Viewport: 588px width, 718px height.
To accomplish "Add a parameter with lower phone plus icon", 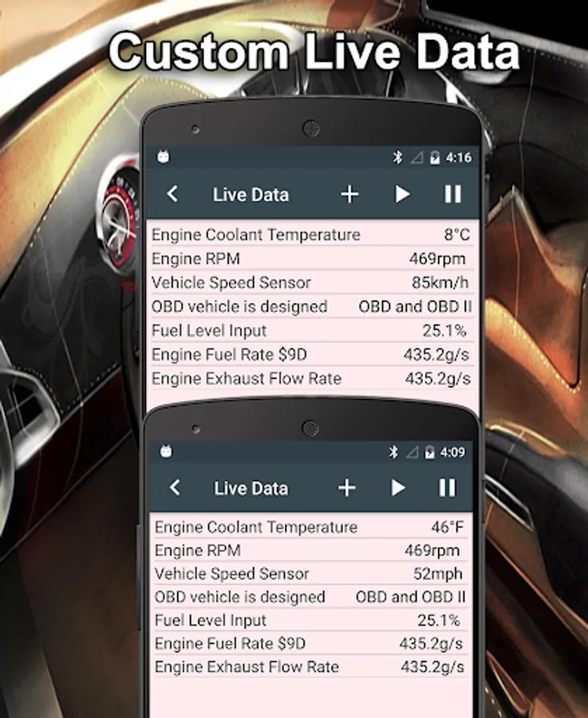I will [347, 487].
